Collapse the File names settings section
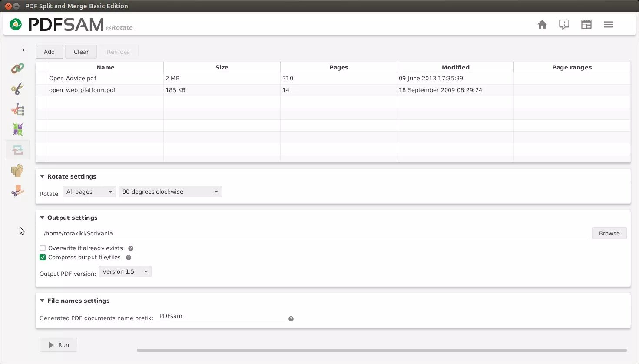This screenshot has width=639, height=364. (x=42, y=301)
